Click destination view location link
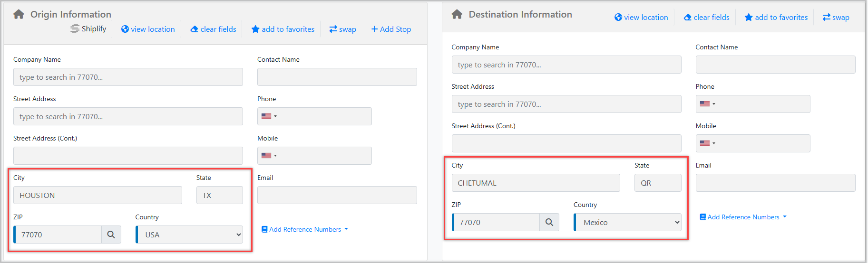 point(641,18)
